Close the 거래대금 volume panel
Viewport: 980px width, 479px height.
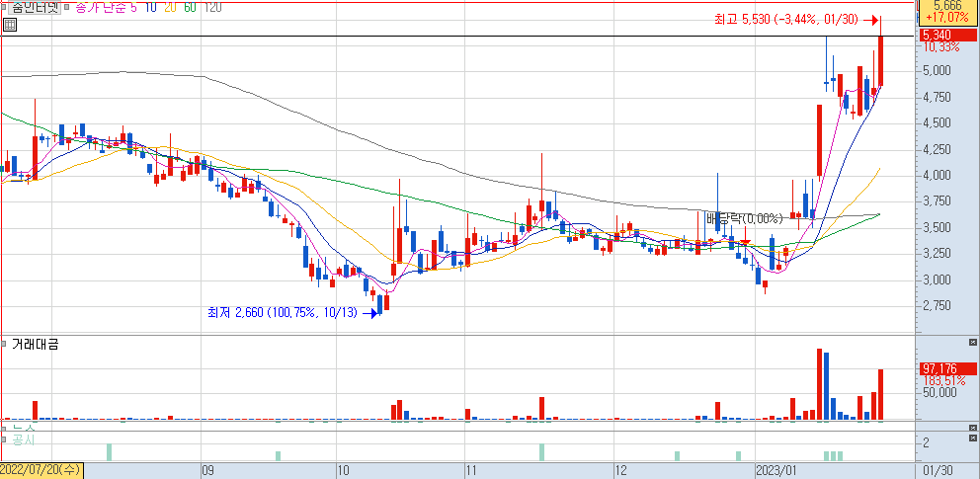coord(972,343)
